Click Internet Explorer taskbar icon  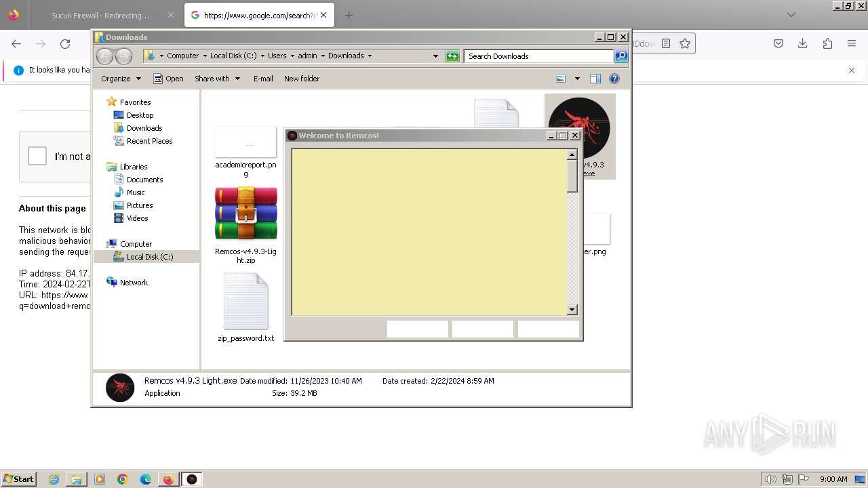coord(54,479)
